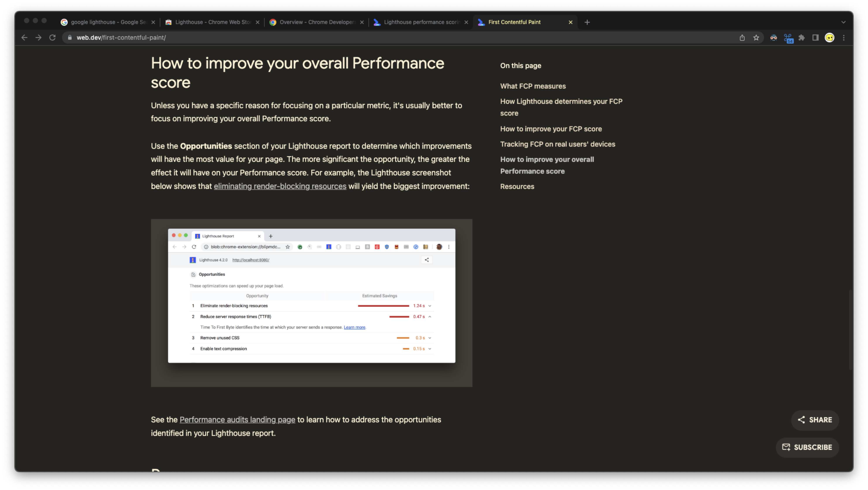This screenshot has height=490, width=868.
Task: Expand the tab search chevron
Action: click(843, 22)
